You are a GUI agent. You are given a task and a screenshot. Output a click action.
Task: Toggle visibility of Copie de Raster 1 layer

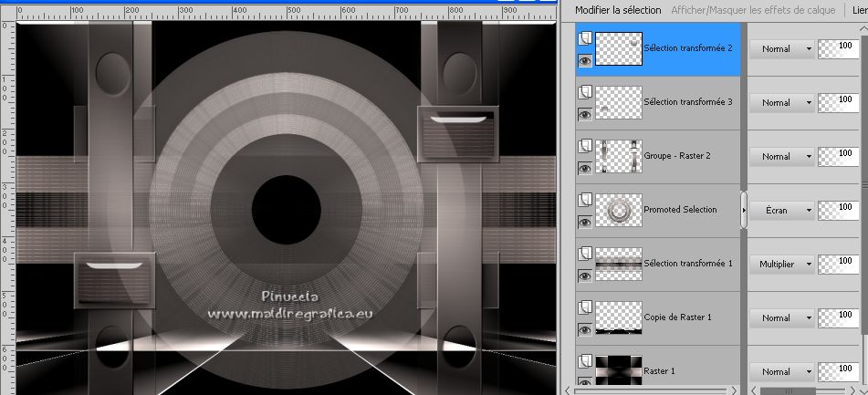(x=585, y=329)
